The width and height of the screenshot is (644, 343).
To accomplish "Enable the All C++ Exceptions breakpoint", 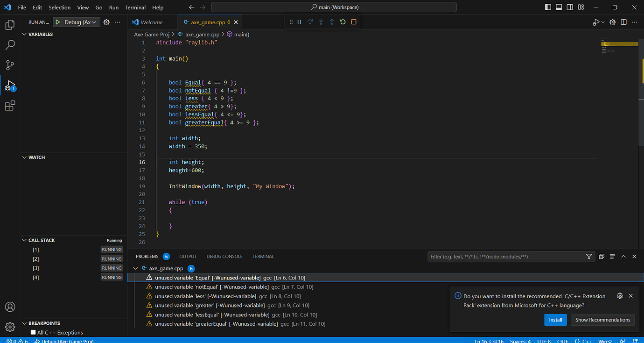I will tap(33, 332).
